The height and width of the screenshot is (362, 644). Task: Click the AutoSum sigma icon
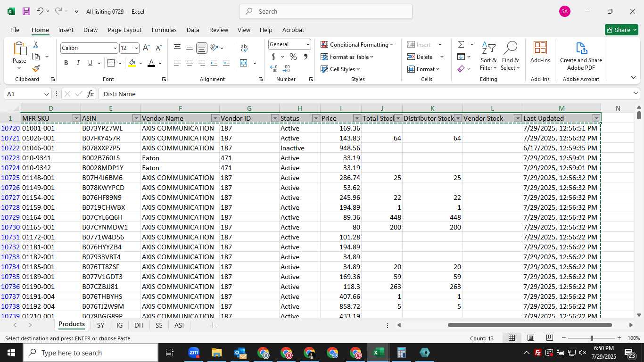[x=461, y=44]
